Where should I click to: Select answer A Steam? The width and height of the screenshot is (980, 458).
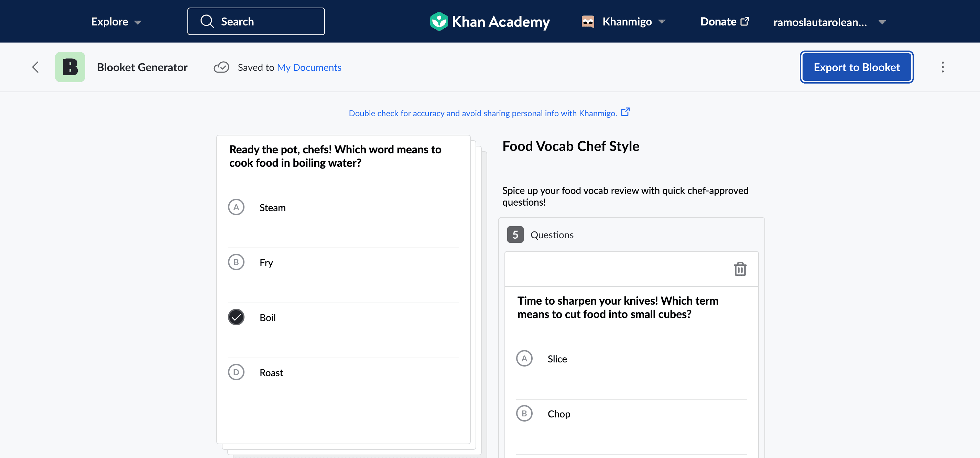point(343,208)
